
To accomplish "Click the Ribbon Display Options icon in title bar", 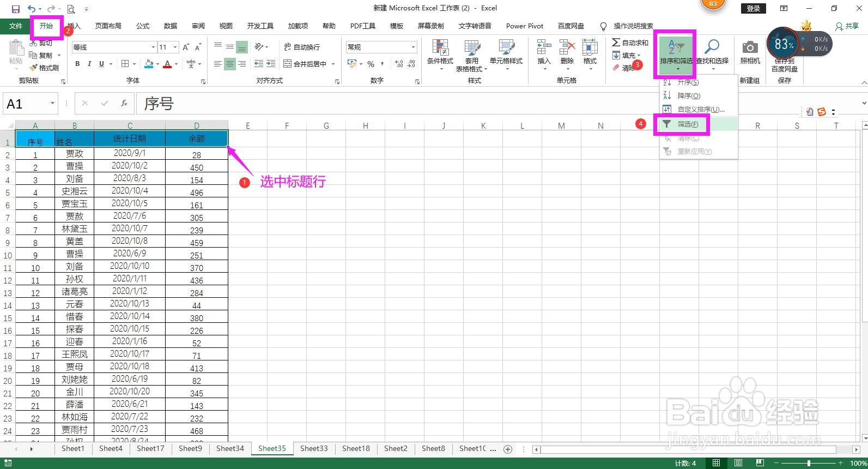I will pyautogui.click(x=784, y=8).
